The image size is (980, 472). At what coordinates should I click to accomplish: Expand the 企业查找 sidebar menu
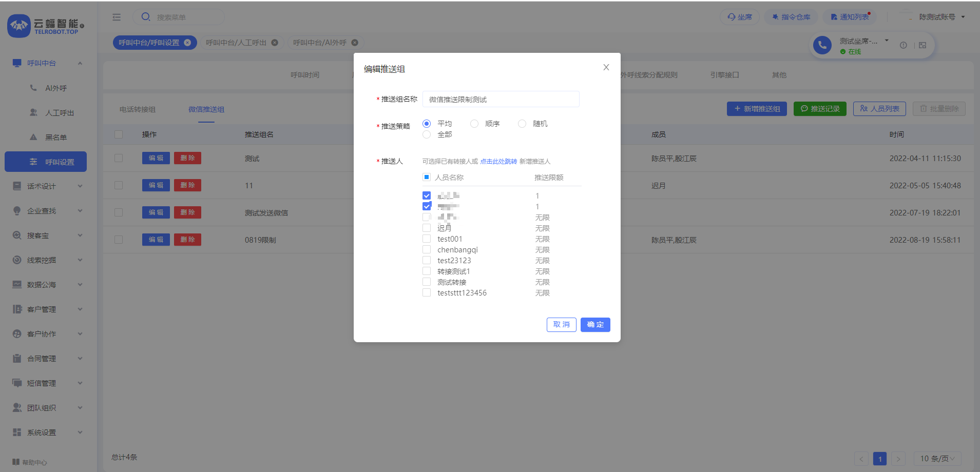tap(80, 211)
